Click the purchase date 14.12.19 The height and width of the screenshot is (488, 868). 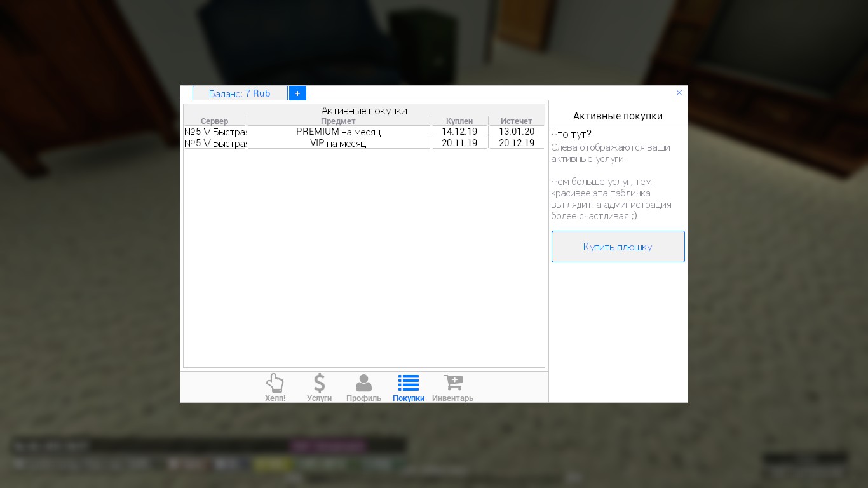pyautogui.click(x=459, y=132)
